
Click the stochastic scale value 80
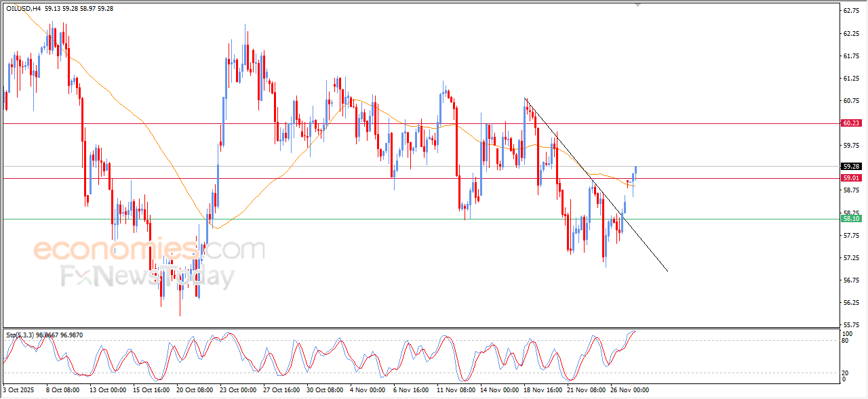point(845,340)
